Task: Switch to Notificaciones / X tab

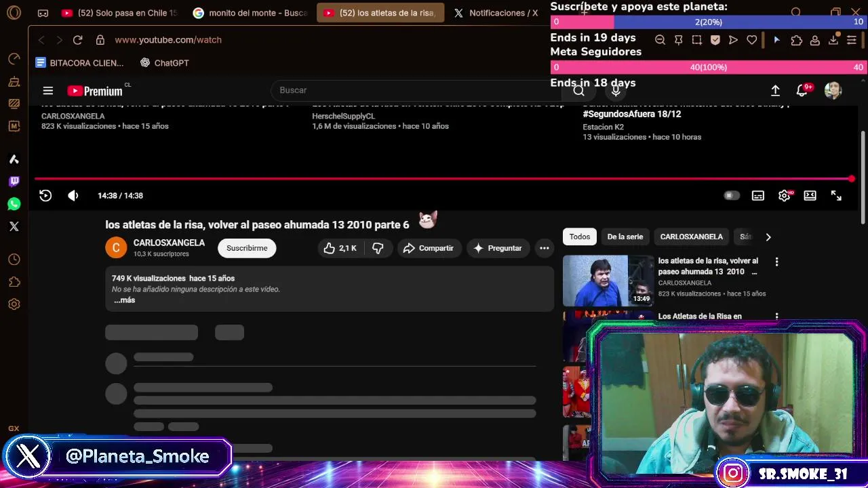Action: point(496,13)
